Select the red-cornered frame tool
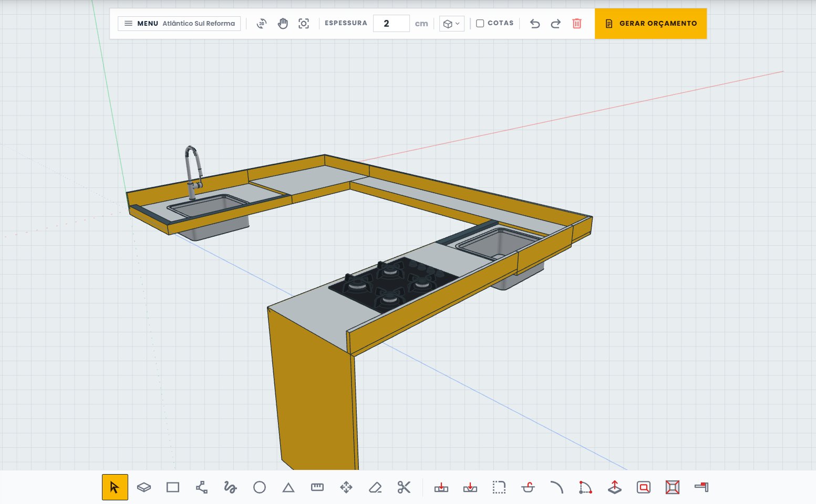This screenshot has width=816, height=504. click(x=673, y=487)
